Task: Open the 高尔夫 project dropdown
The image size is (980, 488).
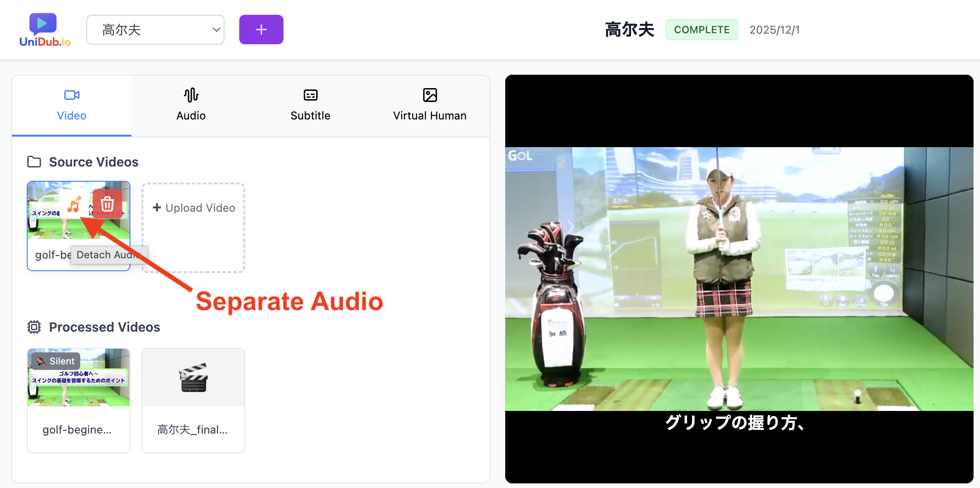Action: pyautogui.click(x=155, y=29)
